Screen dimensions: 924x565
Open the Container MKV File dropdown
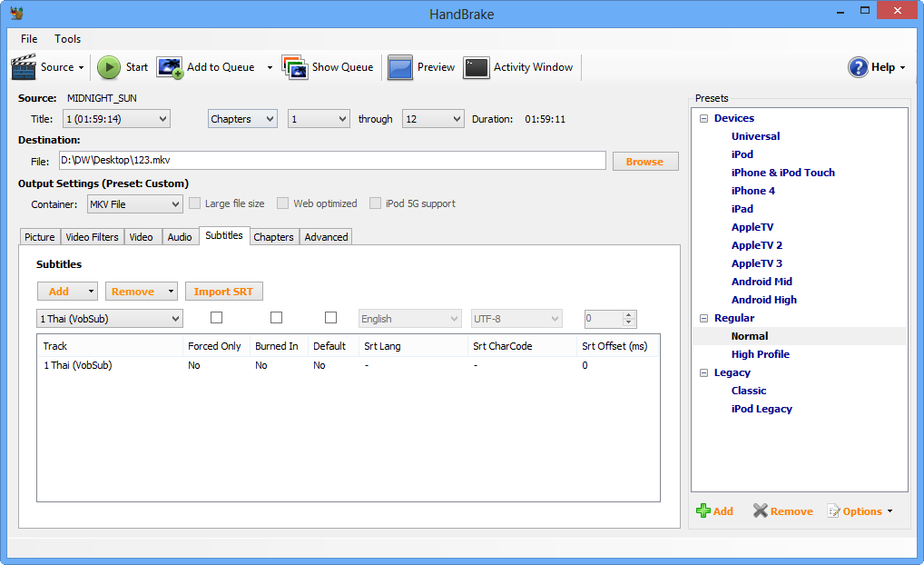click(135, 204)
